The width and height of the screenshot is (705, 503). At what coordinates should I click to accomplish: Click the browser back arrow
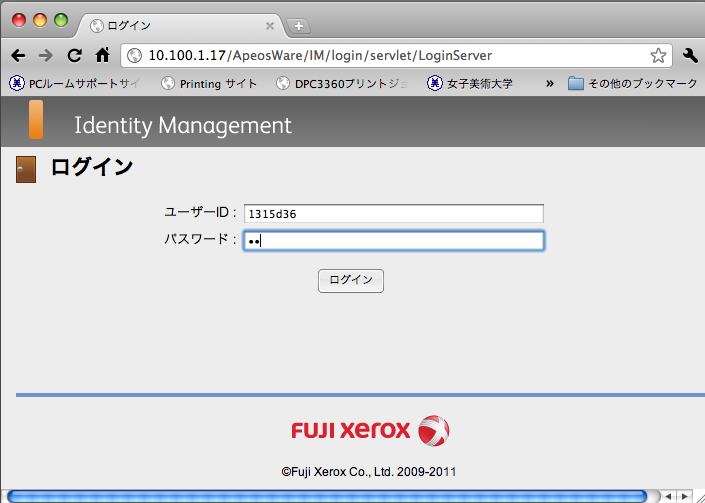(18, 56)
